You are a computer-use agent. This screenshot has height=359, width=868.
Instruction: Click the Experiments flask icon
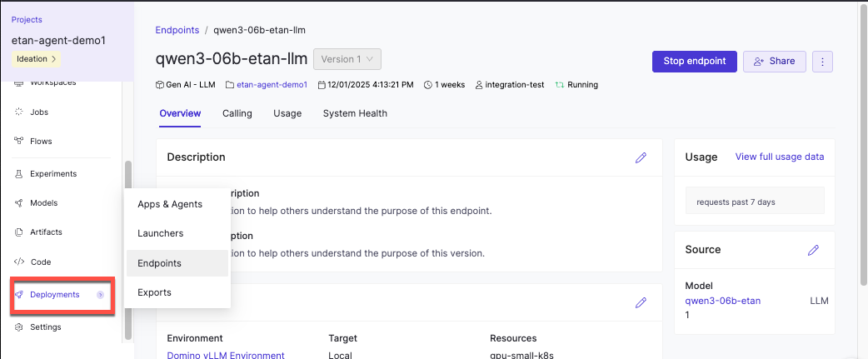pos(18,174)
